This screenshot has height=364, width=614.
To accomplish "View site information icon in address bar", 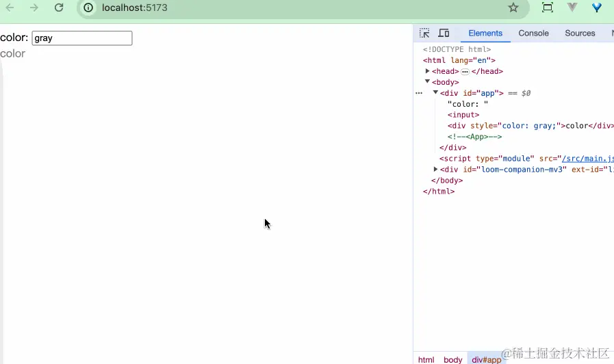I will pyautogui.click(x=88, y=8).
